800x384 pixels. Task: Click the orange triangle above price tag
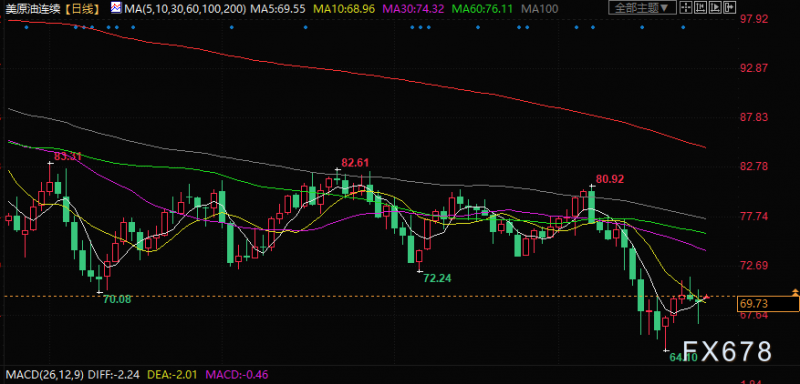click(795, 292)
